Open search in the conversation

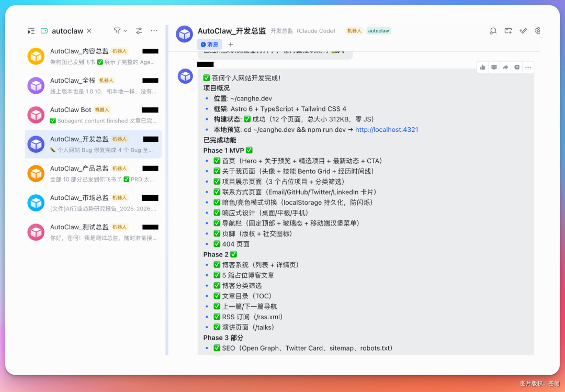point(492,31)
